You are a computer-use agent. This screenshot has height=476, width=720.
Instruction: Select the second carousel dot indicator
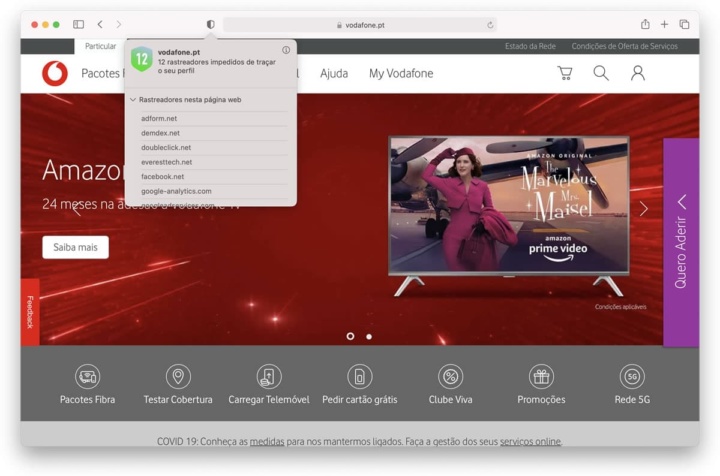(369, 337)
